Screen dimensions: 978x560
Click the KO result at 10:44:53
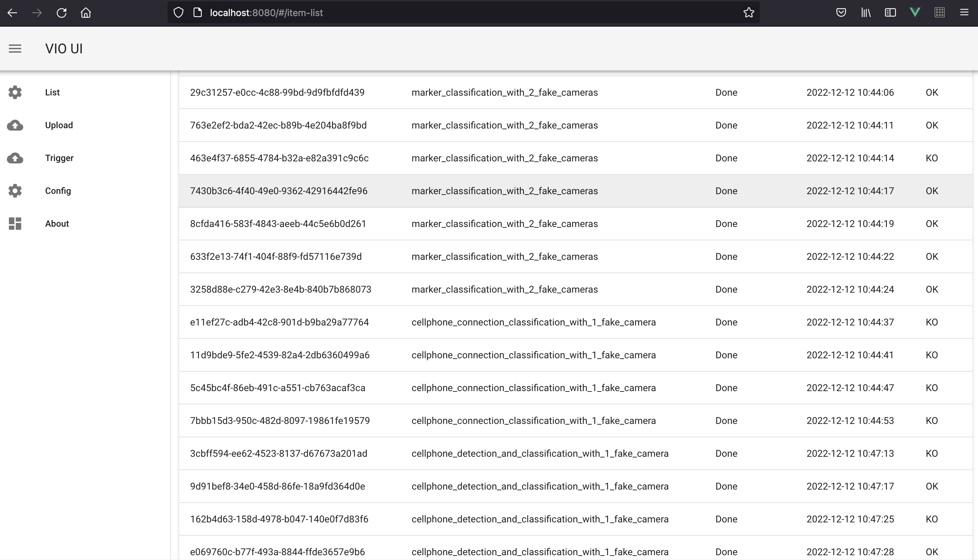click(931, 421)
